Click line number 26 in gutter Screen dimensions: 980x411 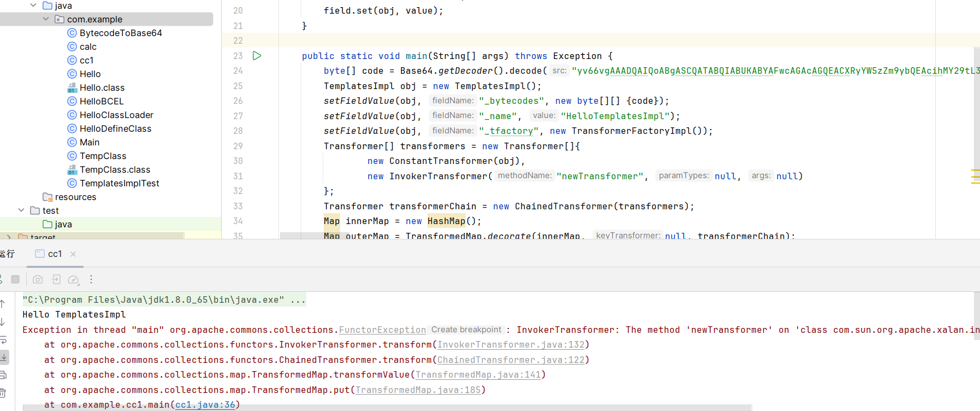(x=238, y=101)
